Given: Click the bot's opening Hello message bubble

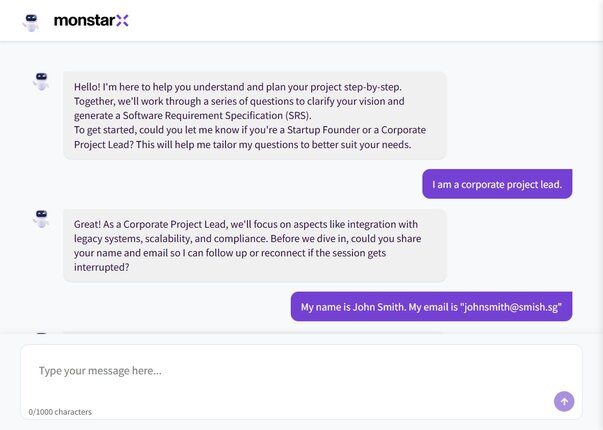Looking at the screenshot, I should 254,115.
